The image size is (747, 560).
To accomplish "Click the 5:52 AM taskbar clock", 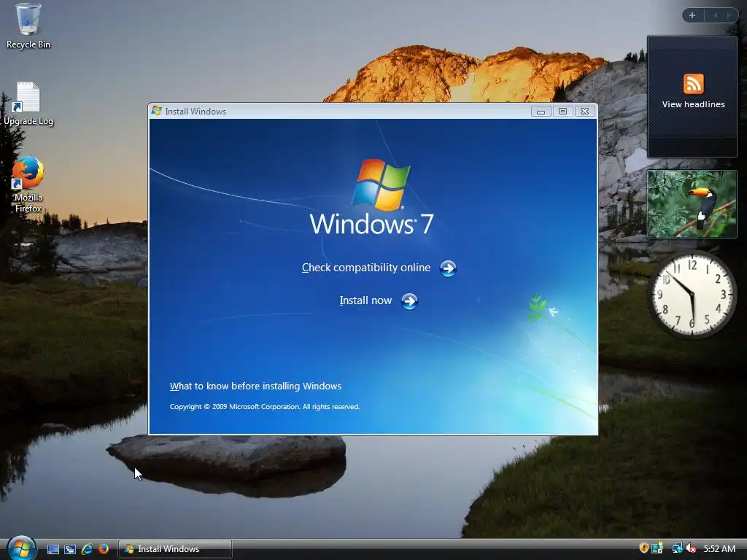I will point(719,548).
